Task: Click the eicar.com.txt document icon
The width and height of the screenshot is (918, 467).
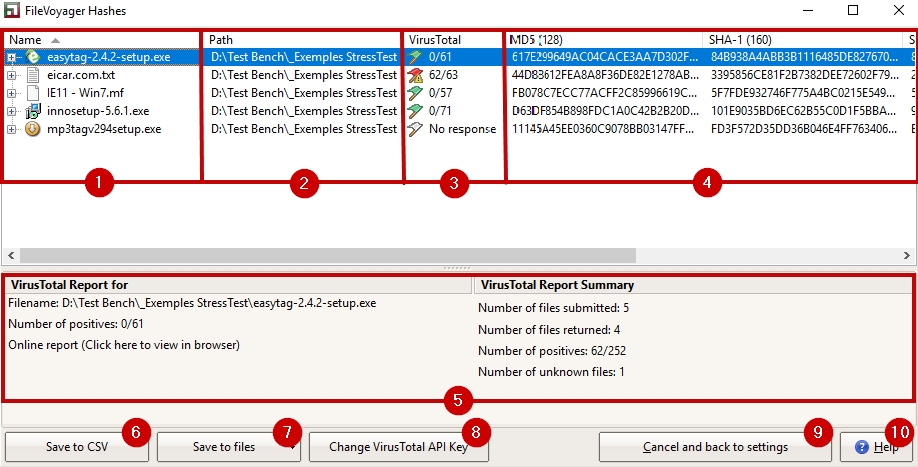Action: point(33,75)
